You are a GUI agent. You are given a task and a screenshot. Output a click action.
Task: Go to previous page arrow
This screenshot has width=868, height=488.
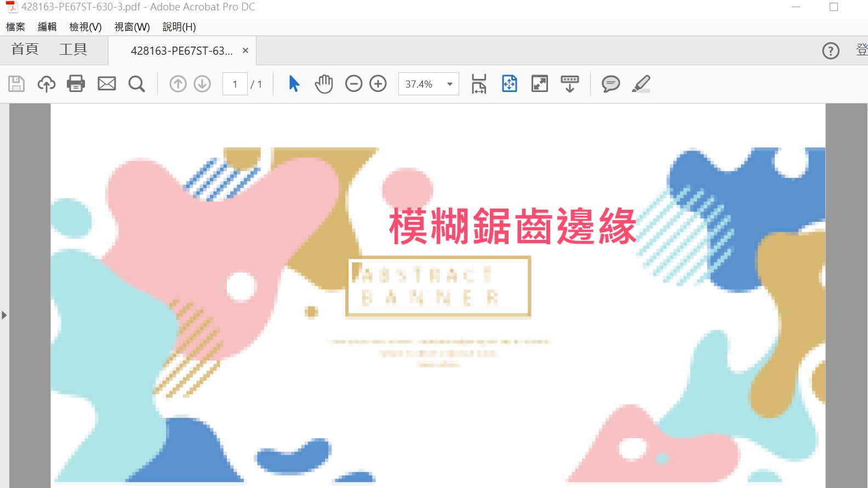pos(178,84)
